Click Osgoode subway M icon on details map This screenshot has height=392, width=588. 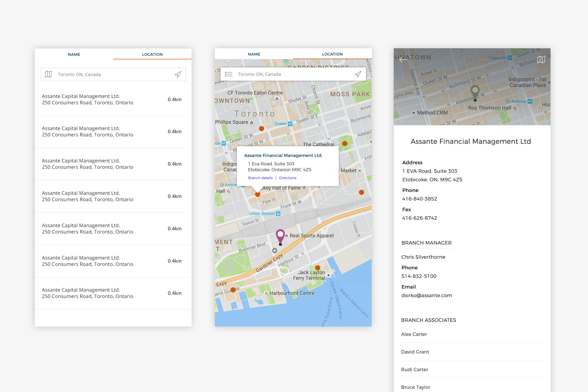pyautogui.click(x=510, y=58)
